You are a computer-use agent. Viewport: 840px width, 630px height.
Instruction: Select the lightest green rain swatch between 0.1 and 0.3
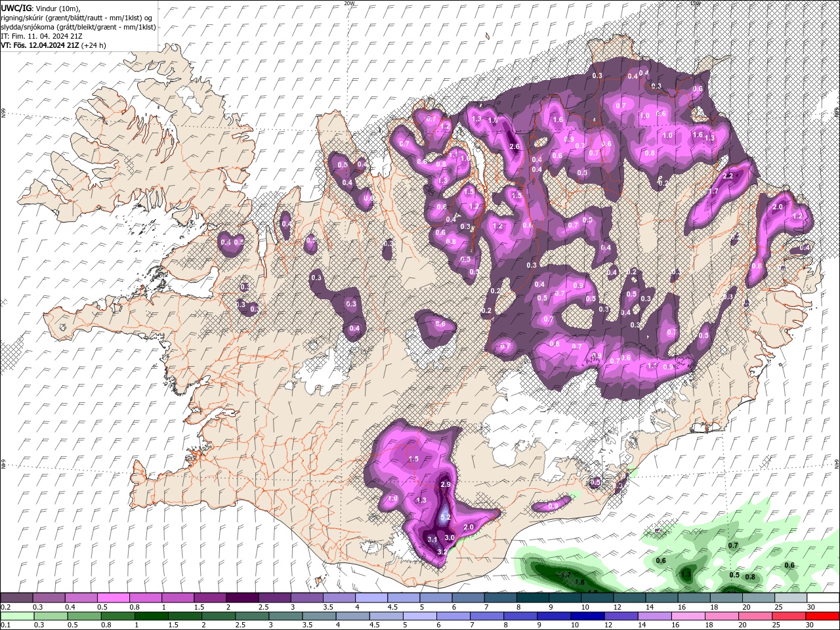16,616
